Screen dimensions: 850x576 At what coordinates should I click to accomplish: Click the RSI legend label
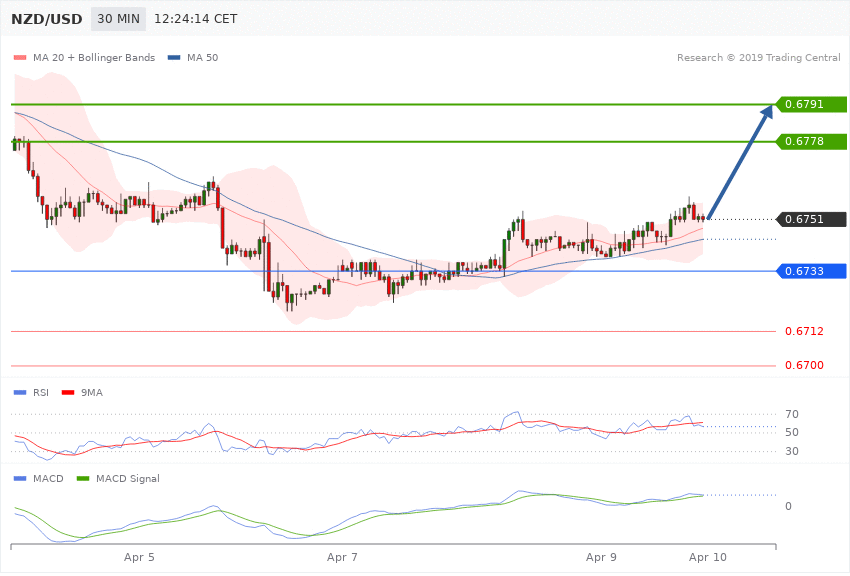click(x=41, y=392)
